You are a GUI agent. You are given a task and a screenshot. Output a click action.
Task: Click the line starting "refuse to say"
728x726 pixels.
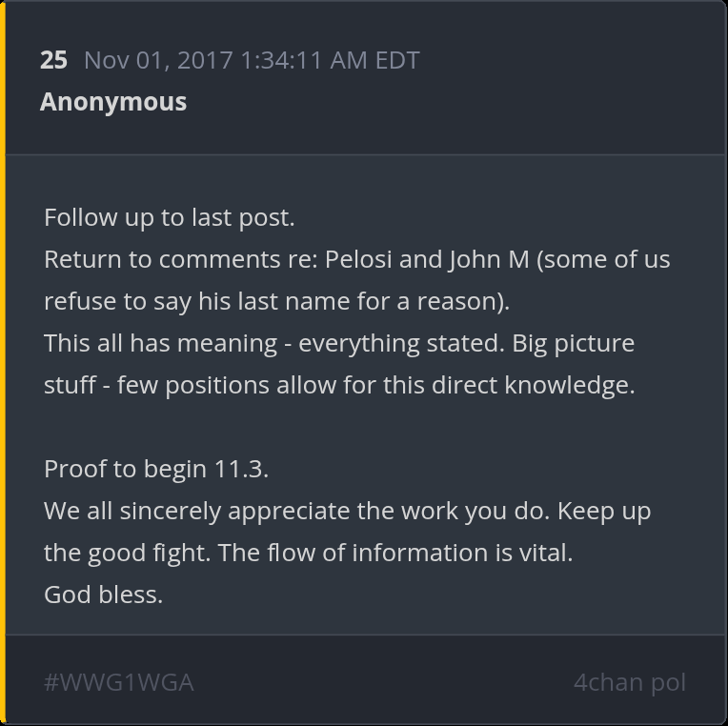276,301
